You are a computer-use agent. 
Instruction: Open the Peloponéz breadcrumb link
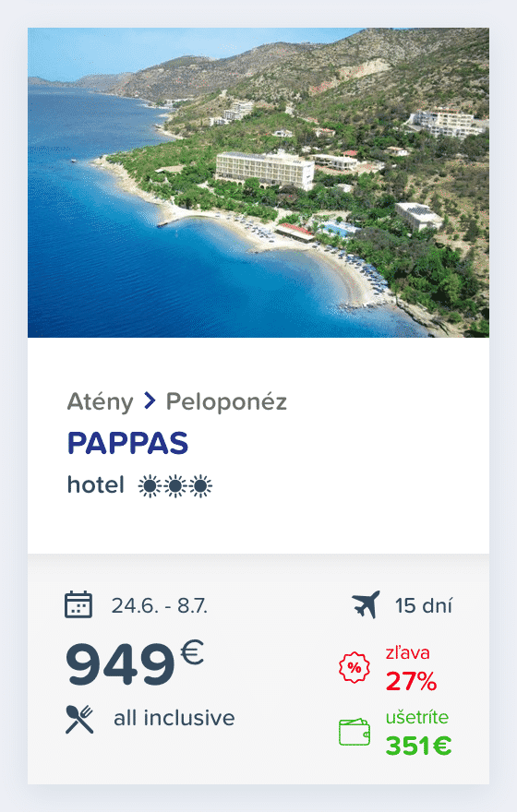[x=226, y=402]
